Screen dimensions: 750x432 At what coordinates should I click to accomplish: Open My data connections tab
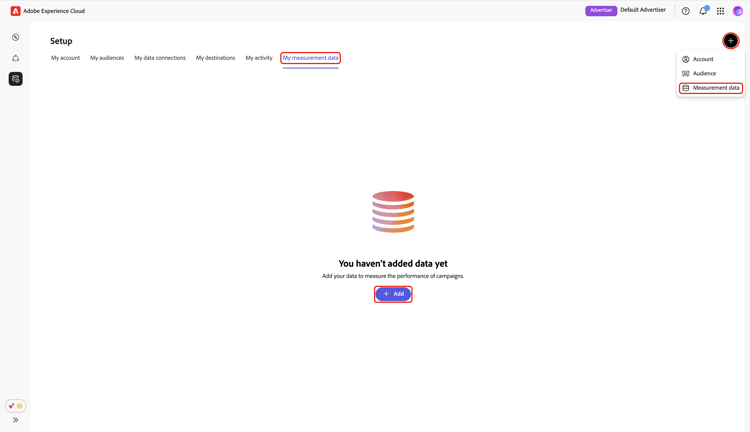coord(160,58)
